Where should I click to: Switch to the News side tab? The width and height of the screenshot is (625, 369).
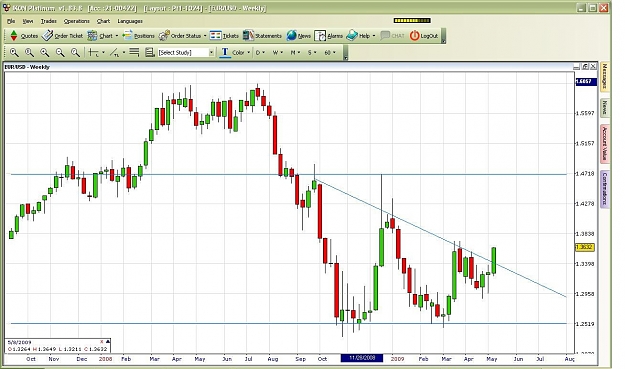605,107
